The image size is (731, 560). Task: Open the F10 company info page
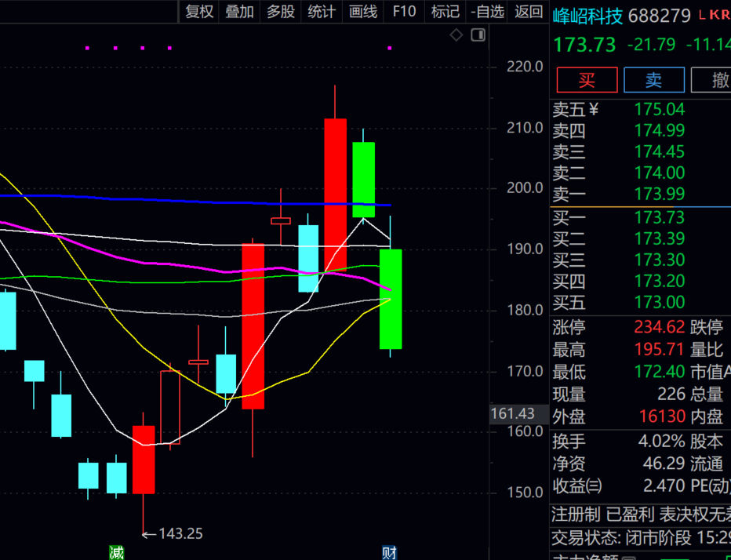tap(404, 11)
